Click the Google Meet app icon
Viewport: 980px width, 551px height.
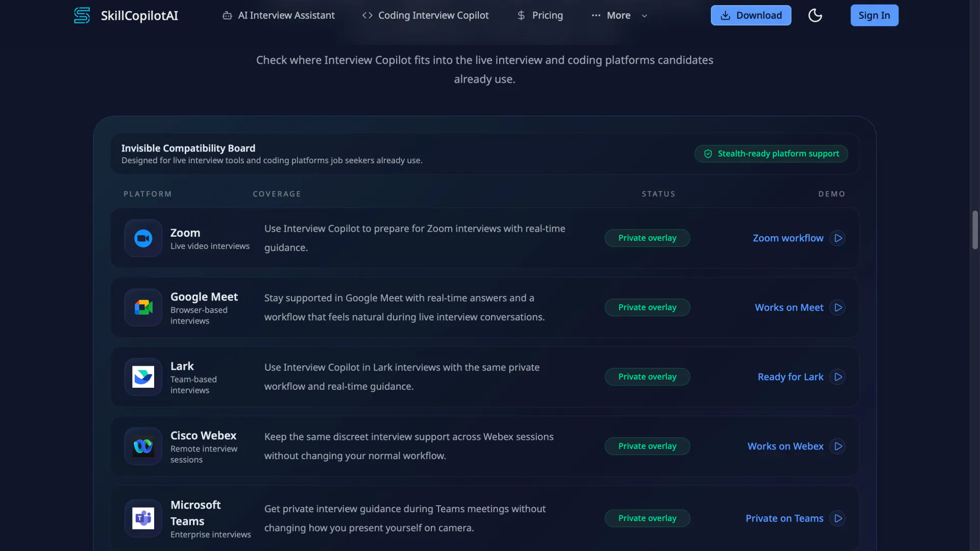click(143, 308)
